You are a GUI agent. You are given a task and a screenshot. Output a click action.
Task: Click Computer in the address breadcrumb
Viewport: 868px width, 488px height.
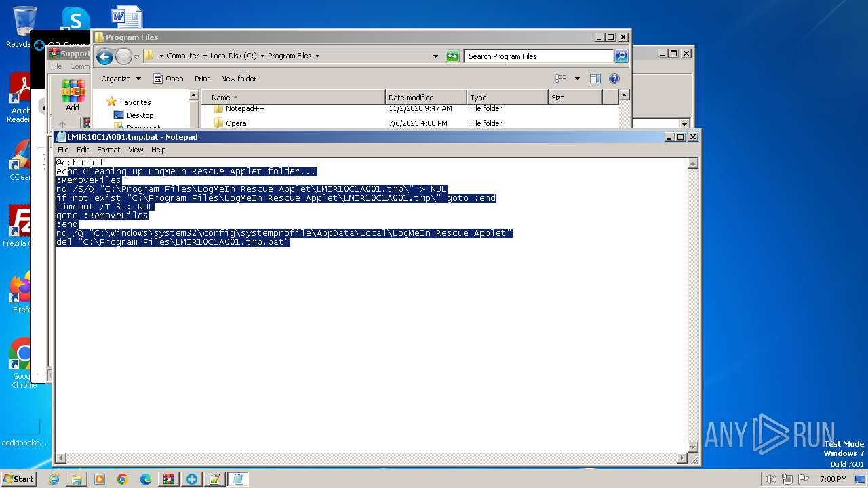tap(182, 56)
